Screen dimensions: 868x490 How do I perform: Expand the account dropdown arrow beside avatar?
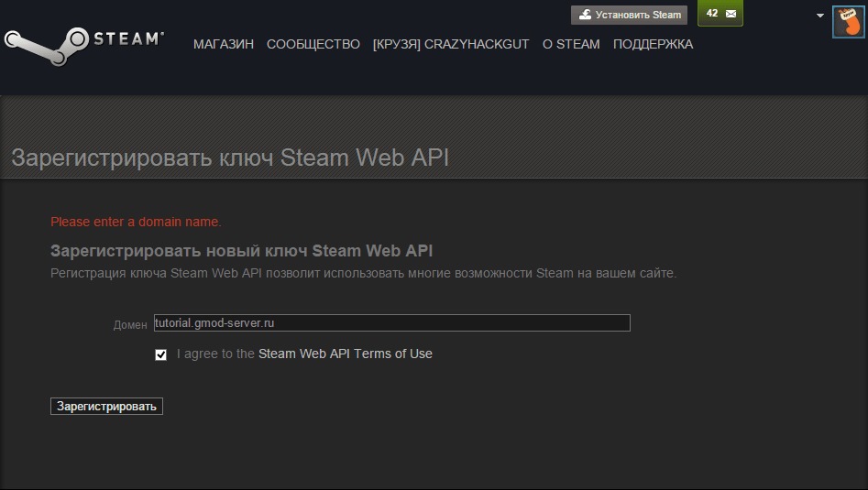(820, 16)
